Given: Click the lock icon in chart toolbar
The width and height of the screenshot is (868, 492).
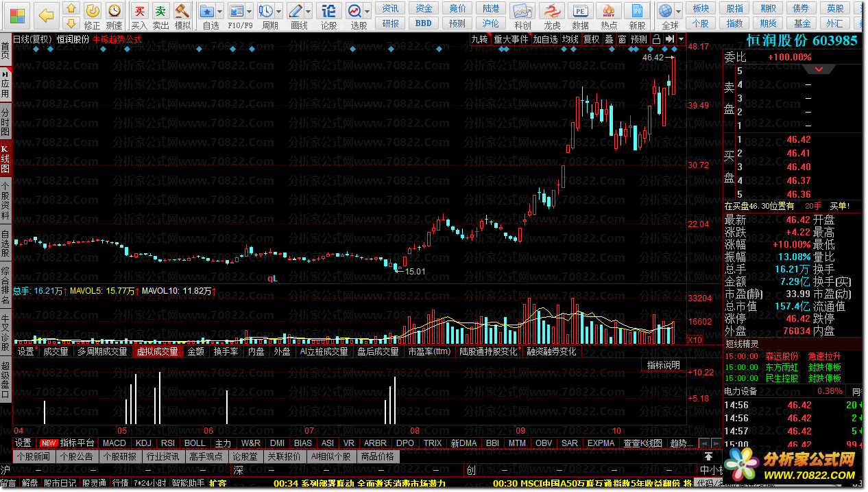Looking at the screenshot, I should [657, 39].
